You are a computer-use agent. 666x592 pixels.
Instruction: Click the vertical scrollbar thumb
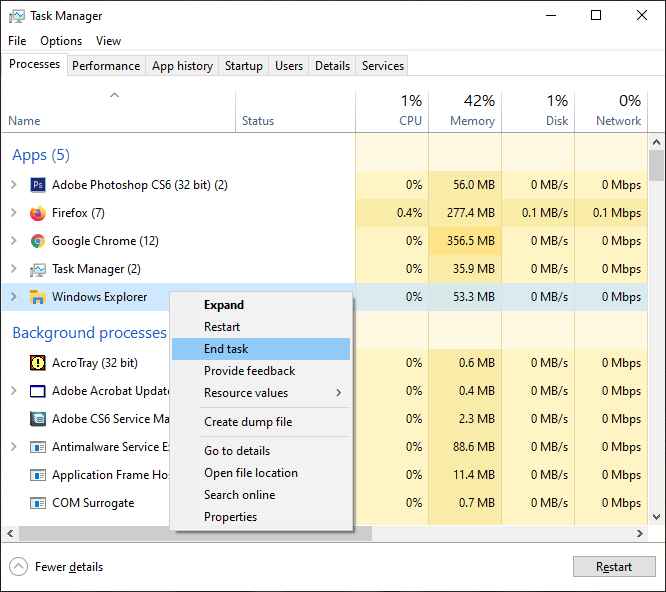(x=657, y=166)
